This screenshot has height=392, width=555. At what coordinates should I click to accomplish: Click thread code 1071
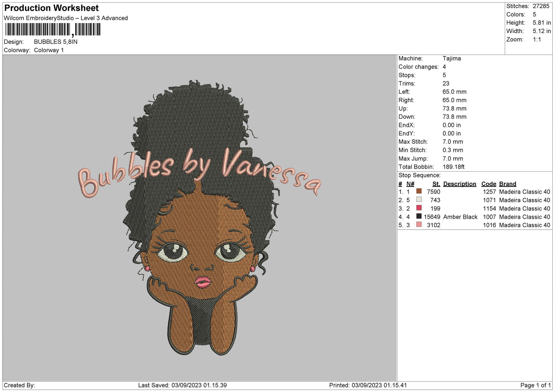pos(489,200)
